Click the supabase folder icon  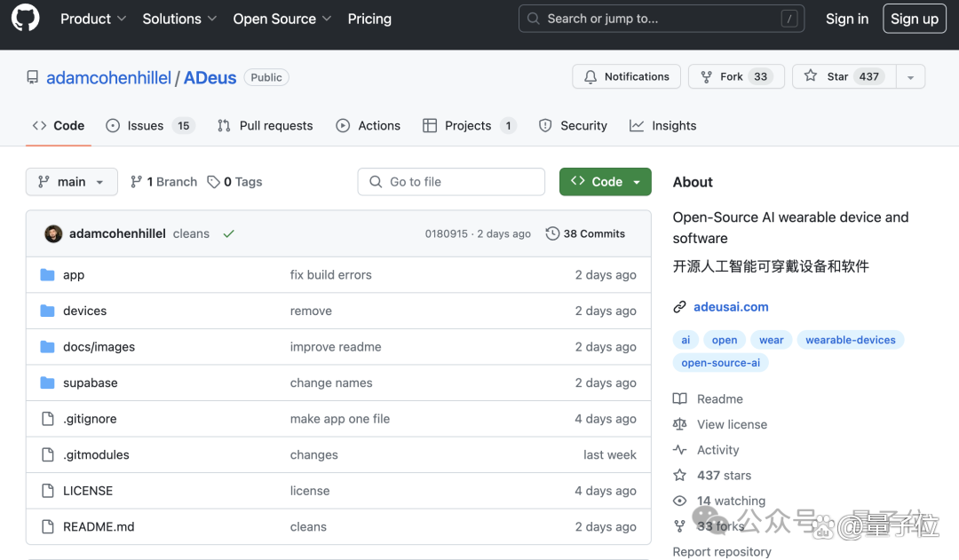pyautogui.click(x=47, y=383)
